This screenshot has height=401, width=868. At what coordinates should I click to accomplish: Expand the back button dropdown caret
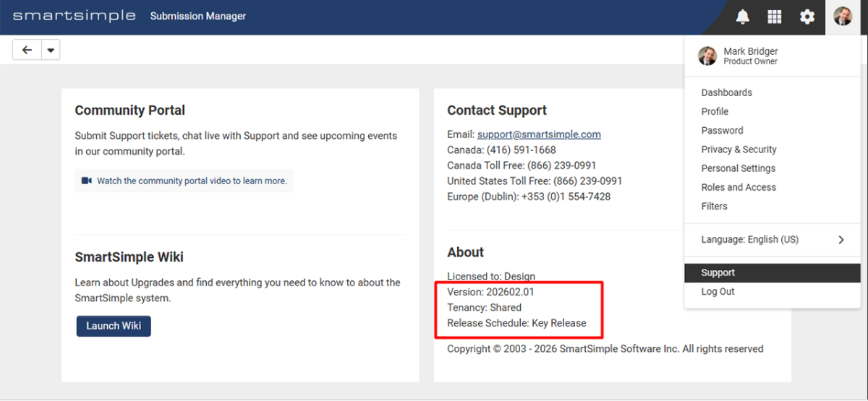[51, 50]
